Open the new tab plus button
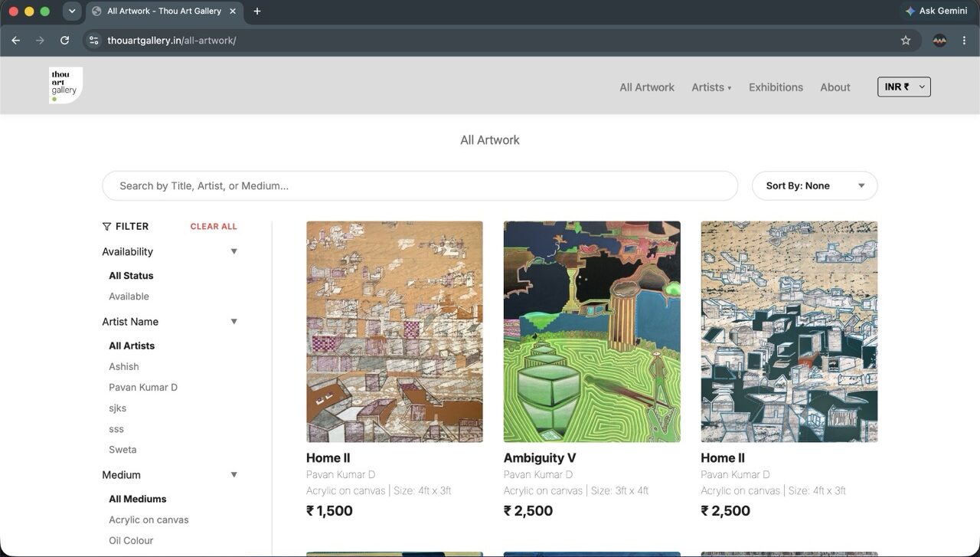 point(257,11)
